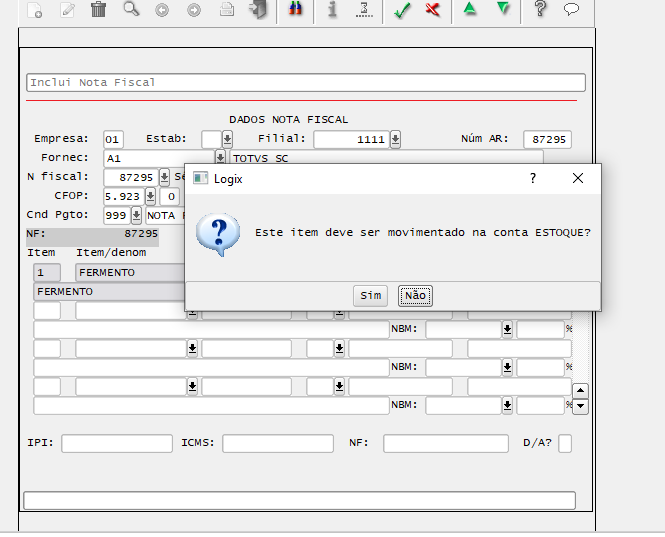Answer Sim in the Logix dialog
The width and height of the screenshot is (665, 537).
[x=370, y=296]
